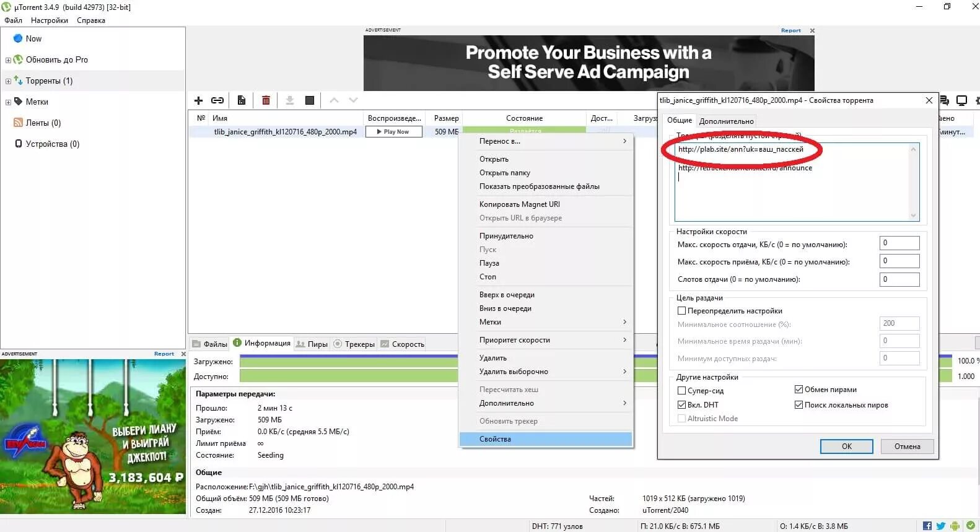Expand the Обновить до Pro tree node
The height and width of the screenshot is (532, 980).
coord(8,60)
